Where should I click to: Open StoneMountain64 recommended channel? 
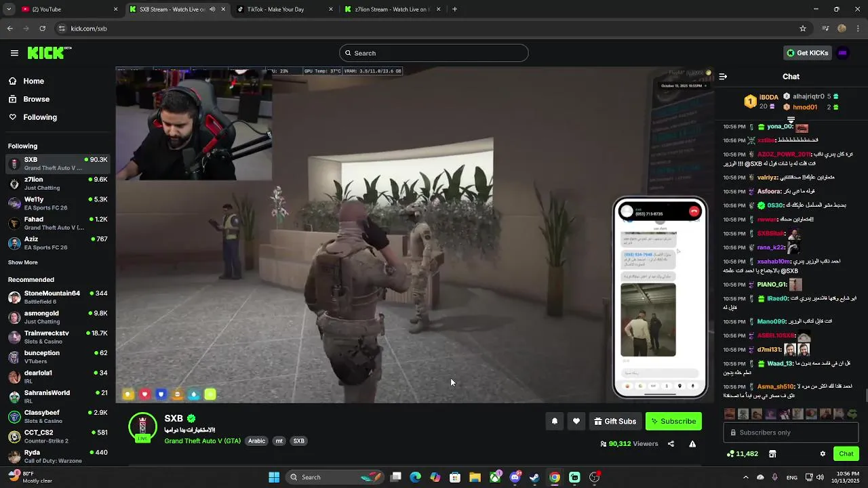click(58, 297)
